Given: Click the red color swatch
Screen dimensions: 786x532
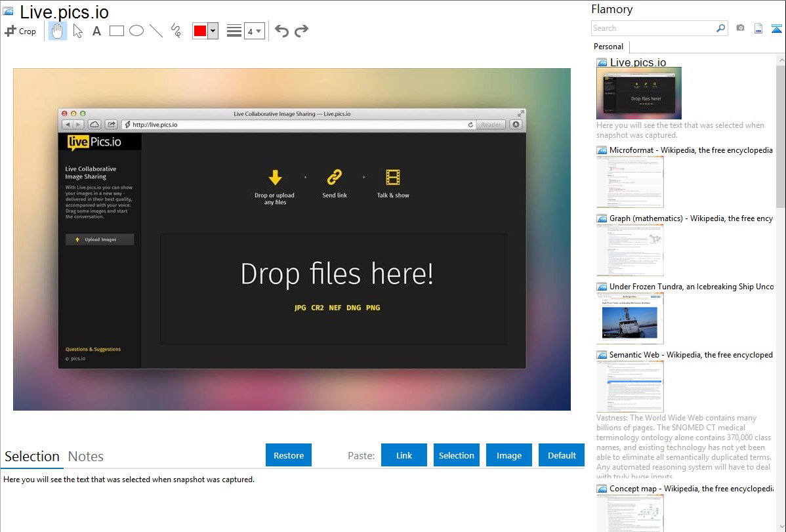Looking at the screenshot, I should [199, 31].
